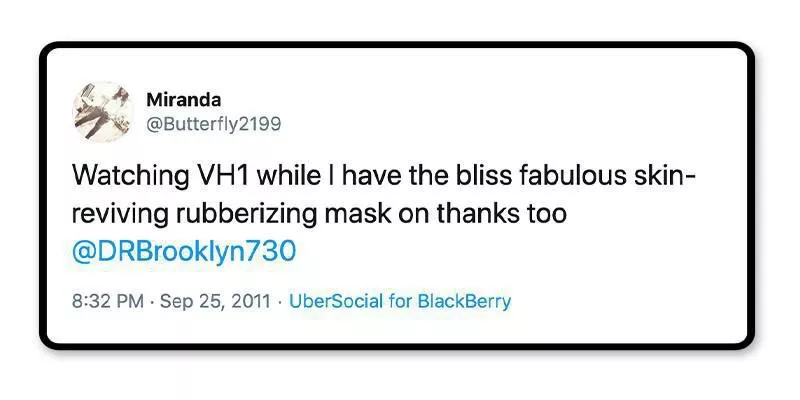
Task: Click the year 2011 in the date
Action: (x=251, y=302)
